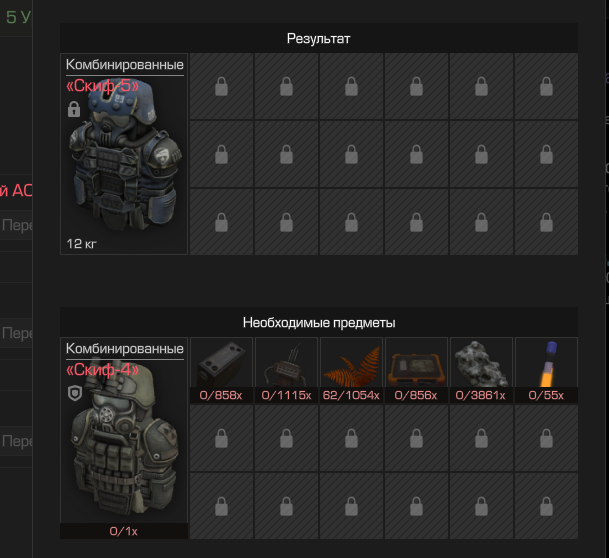Click the last locked slot in Результат top row
This screenshot has width=609, height=558.
(546, 86)
